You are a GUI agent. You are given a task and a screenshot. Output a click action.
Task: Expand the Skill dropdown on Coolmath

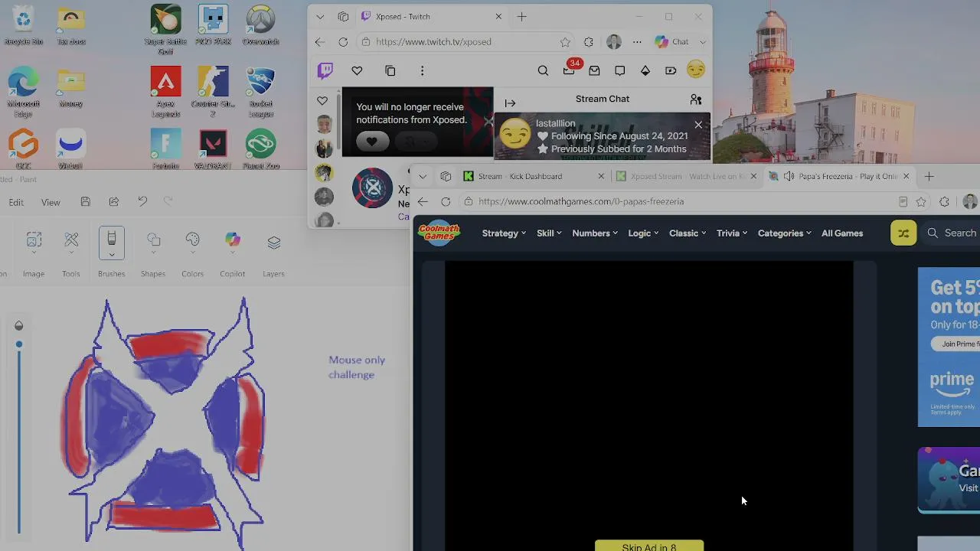(549, 233)
